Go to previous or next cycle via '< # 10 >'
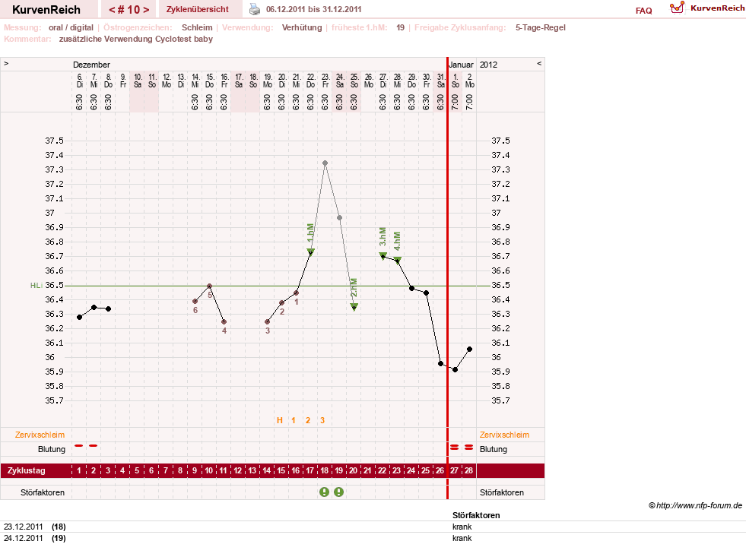This screenshot has width=746, height=560. pos(129,10)
